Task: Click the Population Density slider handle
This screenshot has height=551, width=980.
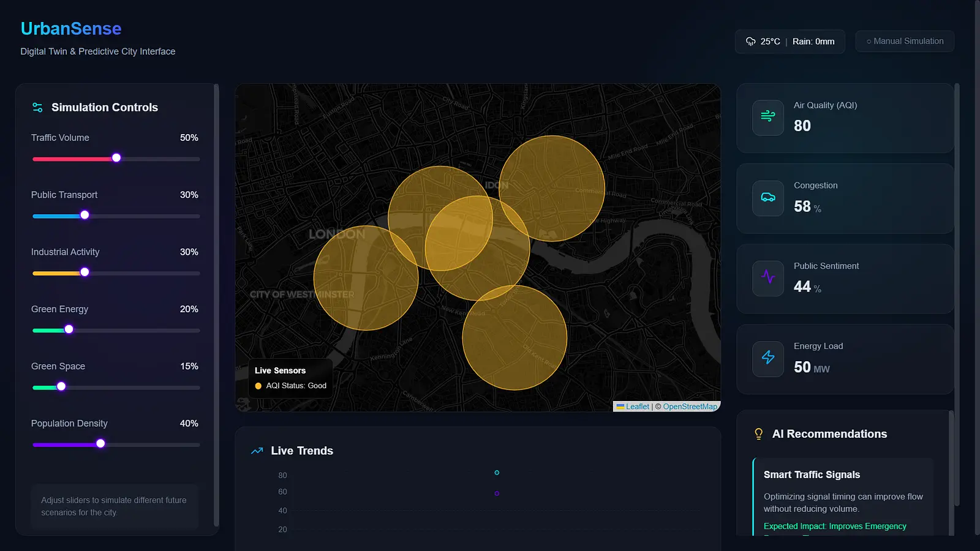Action: point(100,444)
